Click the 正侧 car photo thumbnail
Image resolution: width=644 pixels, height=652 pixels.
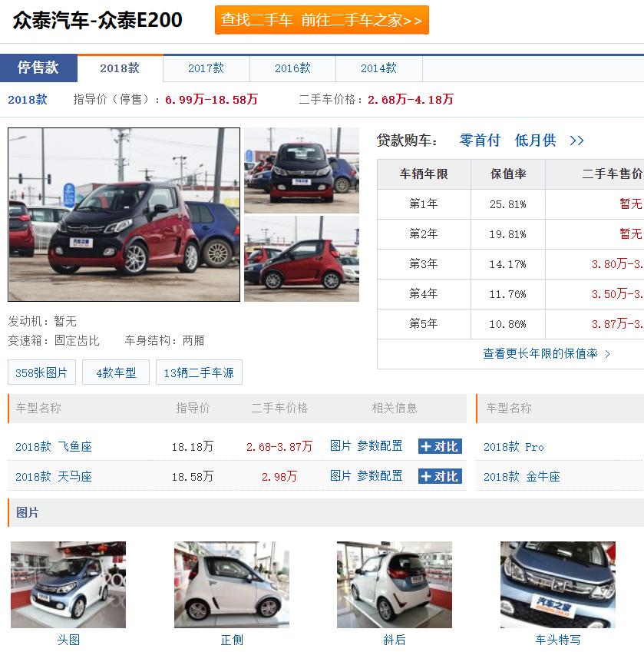[x=232, y=585]
